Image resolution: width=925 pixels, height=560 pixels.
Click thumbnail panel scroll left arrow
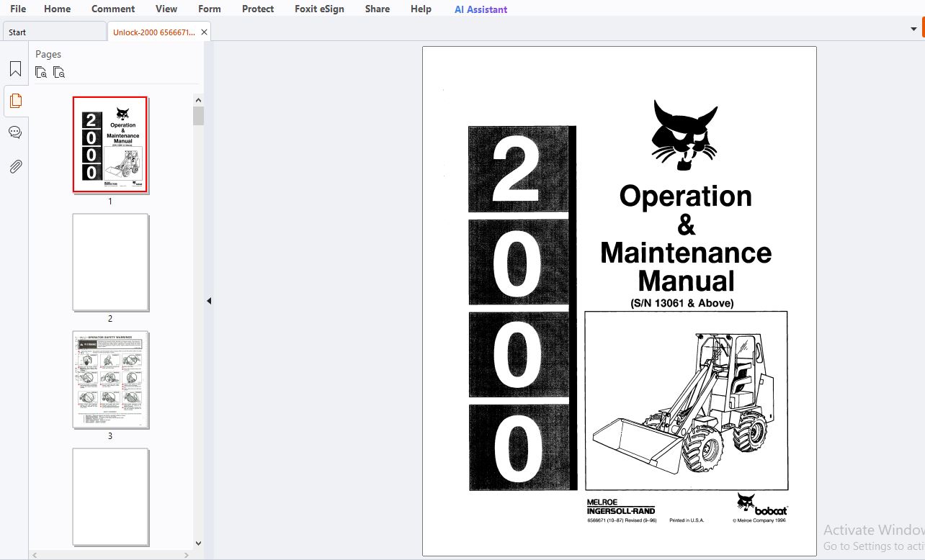pos(35,555)
